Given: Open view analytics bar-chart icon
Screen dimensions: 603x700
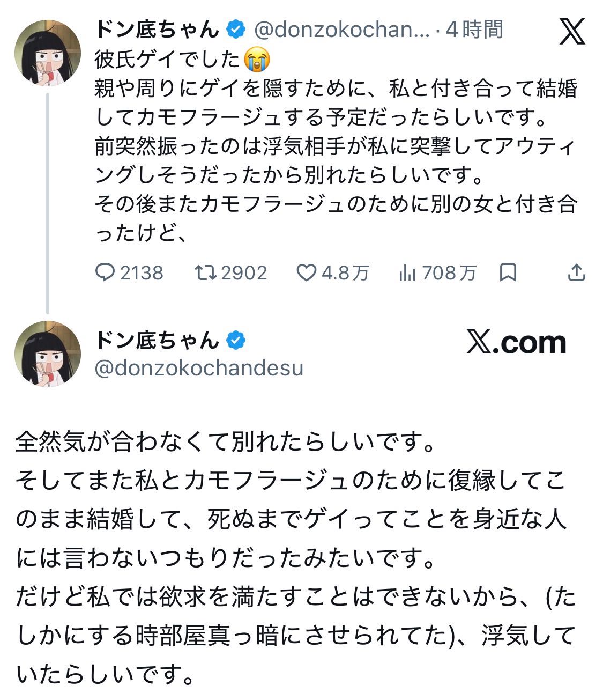Looking at the screenshot, I should pos(407,274).
